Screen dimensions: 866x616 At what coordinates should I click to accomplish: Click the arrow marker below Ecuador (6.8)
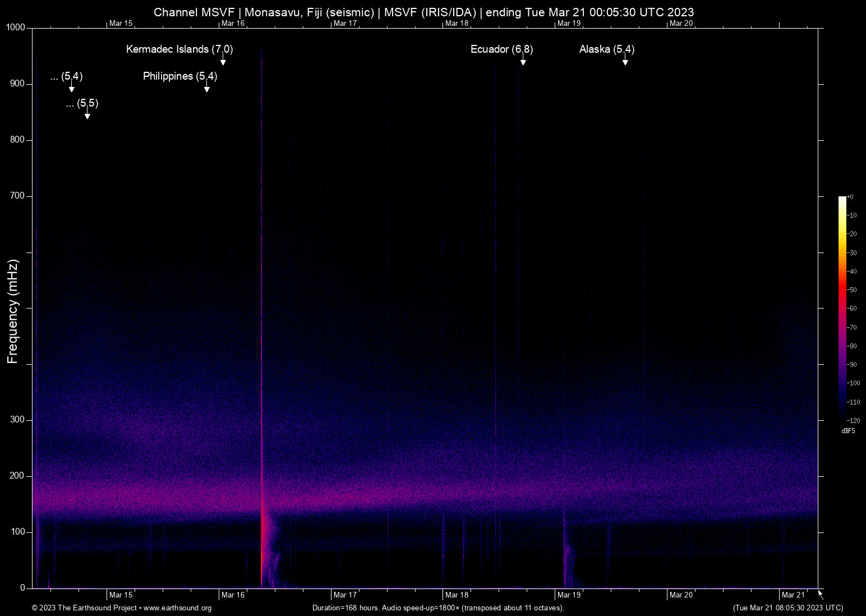[523, 59]
